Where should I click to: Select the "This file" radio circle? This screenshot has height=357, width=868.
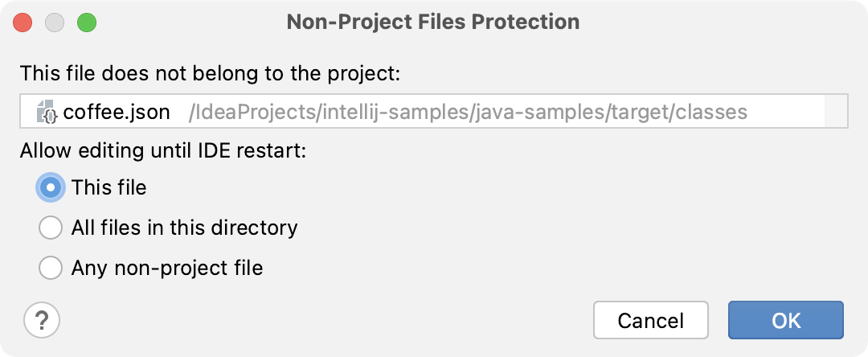coord(51,188)
